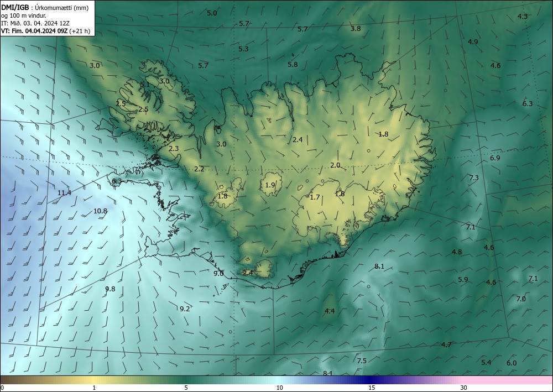Click the 2.3 value in west Iceland
The height and width of the screenshot is (392, 553).
point(174,148)
